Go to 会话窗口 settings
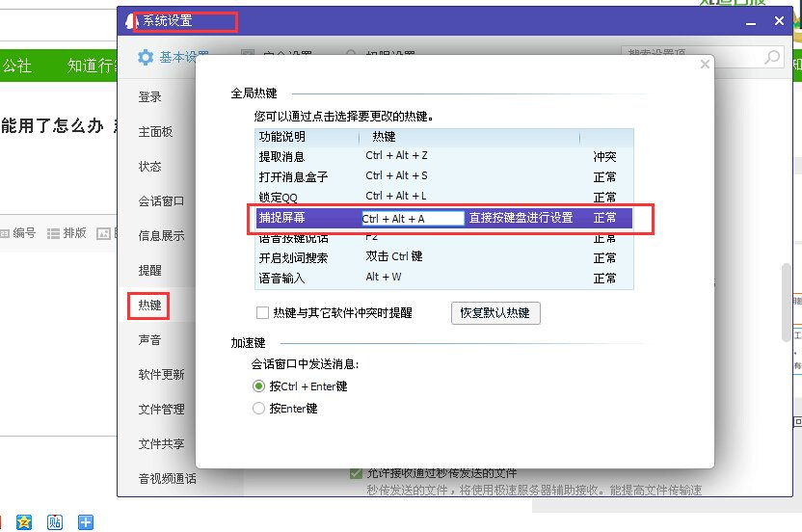 [161, 201]
